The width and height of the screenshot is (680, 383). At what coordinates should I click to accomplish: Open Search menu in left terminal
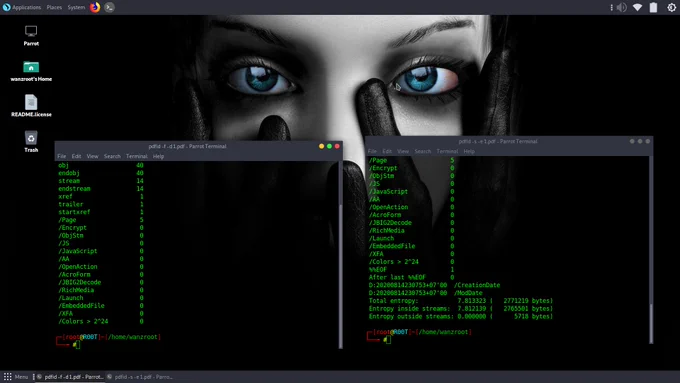(112, 156)
